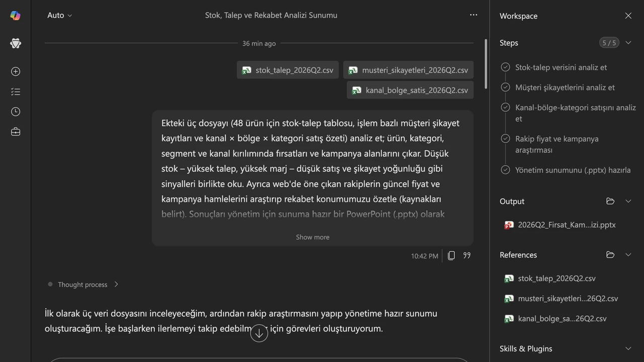Open kanal_bolge_satis_2026Q2.csv attachment chip

(410, 90)
